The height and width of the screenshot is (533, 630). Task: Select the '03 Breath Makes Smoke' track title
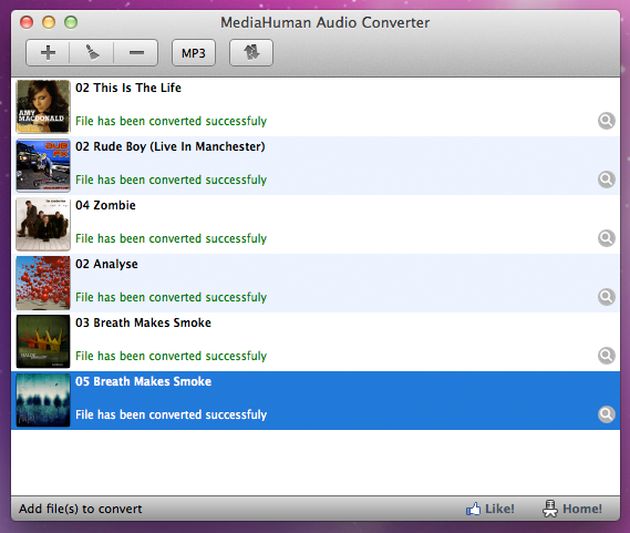143,323
